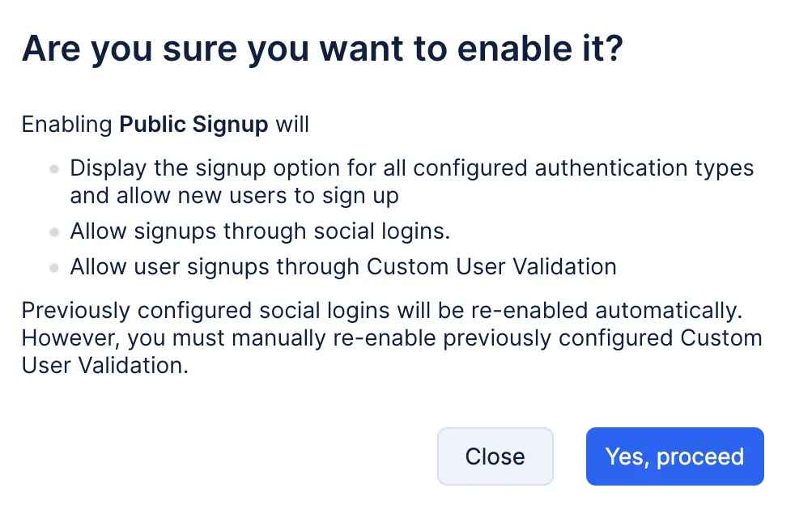The width and height of the screenshot is (812, 505).
Task: Click the word will after Public Signup
Action: (x=292, y=125)
